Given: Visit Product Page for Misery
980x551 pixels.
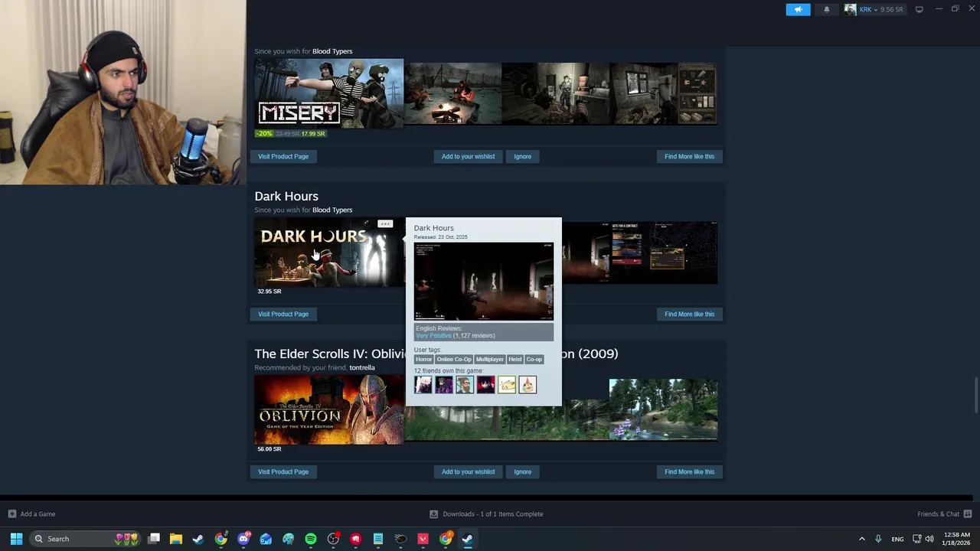Looking at the screenshot, I should (x=283, y=156).
